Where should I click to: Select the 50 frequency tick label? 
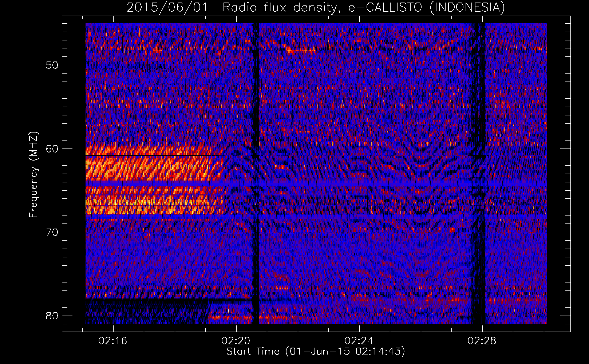click(x=52, y=65)
